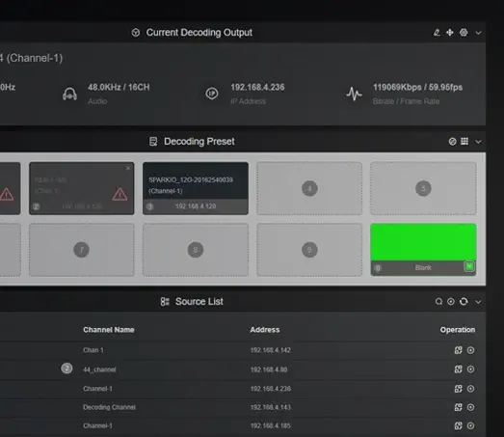Select preset slot 2 card
Viewport: 504px width, 437px height.
pyautogui.click(x=82, y=188)
